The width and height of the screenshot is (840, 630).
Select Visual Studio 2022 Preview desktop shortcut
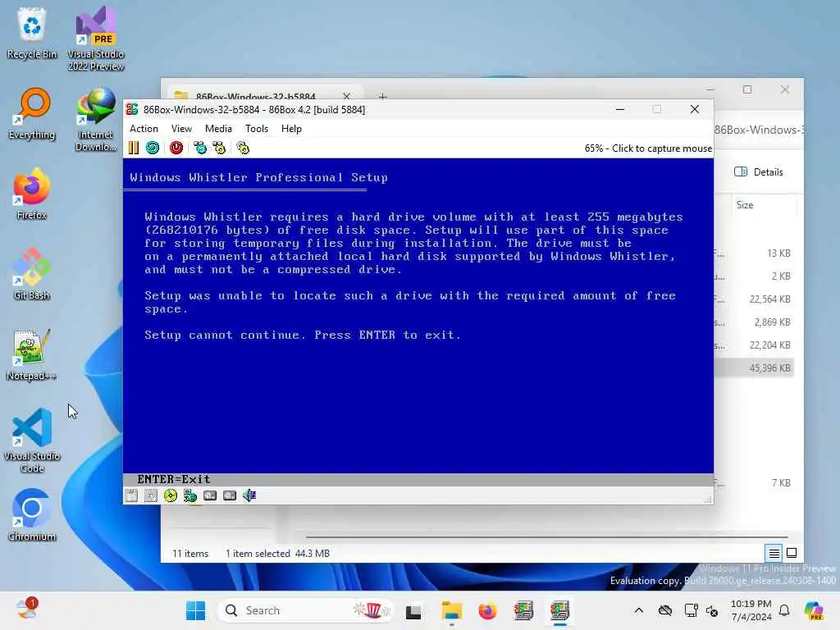(x=96, y=39)
